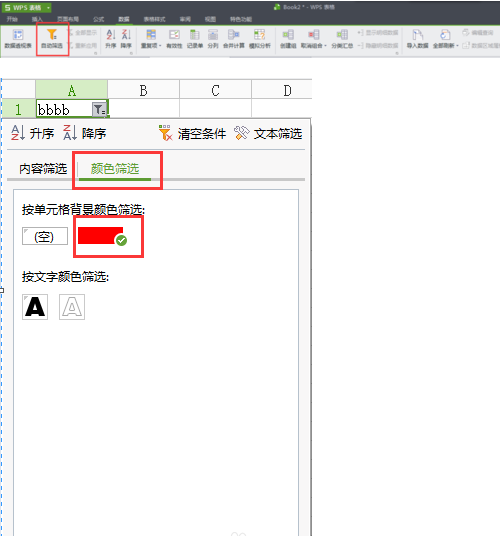Select white outline text color filter icon
Screen dimensions: 501x536
(72, 307)
